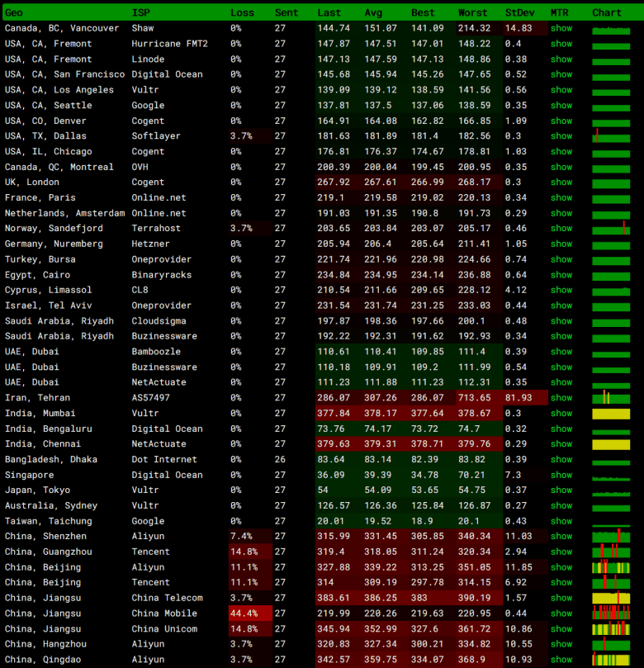Click the ISP column header
This screenshot has height=668, width=644.
click(x=141, y=12)
